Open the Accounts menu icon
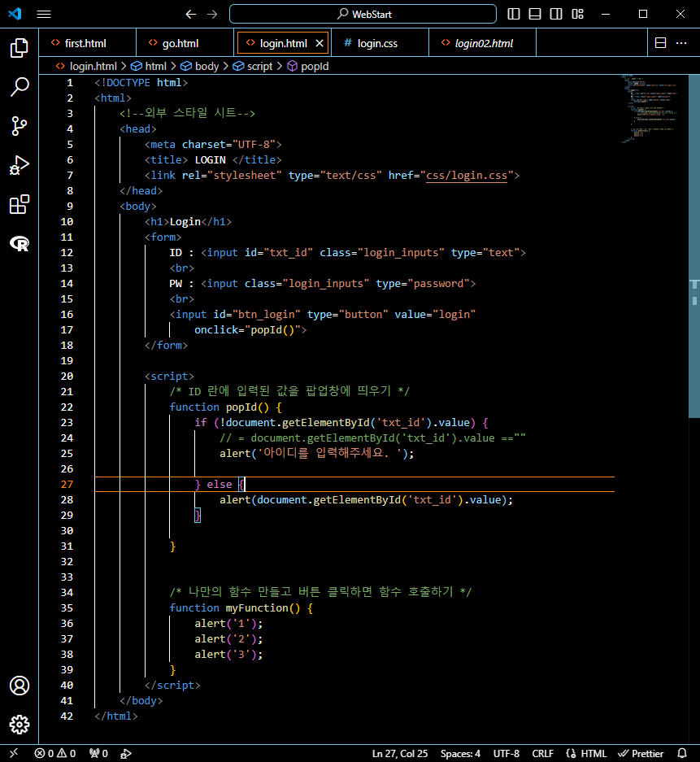Screen dimensions: 700x762 [20, 686]
